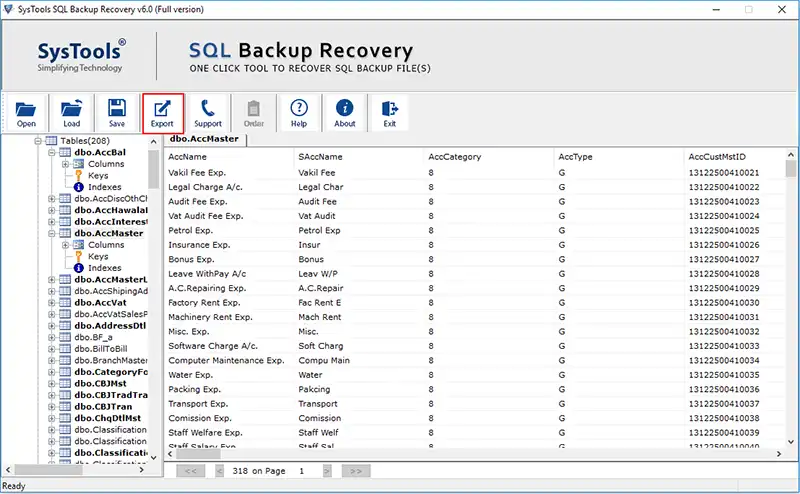
Task: Click the Tables(208) node icon
Action: click(x=51, y=141)
